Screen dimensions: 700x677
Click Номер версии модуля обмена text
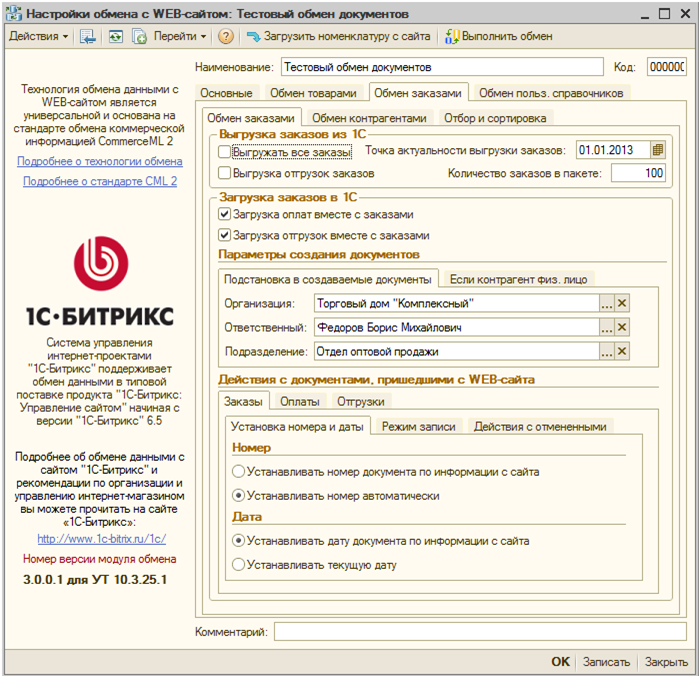click(x=100, y=559)
